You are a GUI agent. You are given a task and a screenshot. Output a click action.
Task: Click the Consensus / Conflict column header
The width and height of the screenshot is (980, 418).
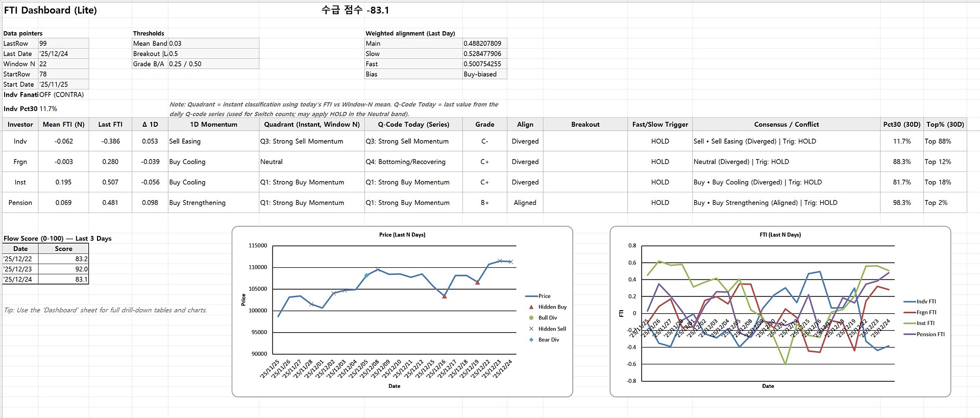tap(786, 124)
